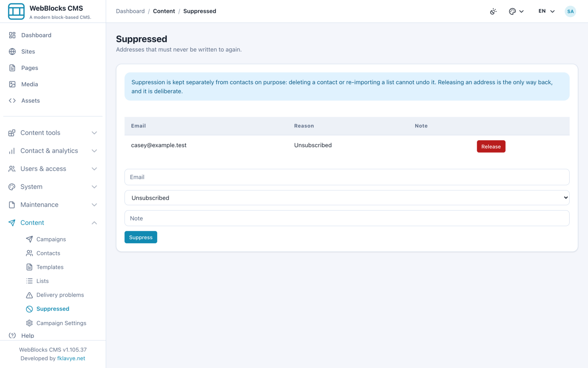Expand the Users & access section
This screenshot has height=368, width=588.
[x=53, y=169]
